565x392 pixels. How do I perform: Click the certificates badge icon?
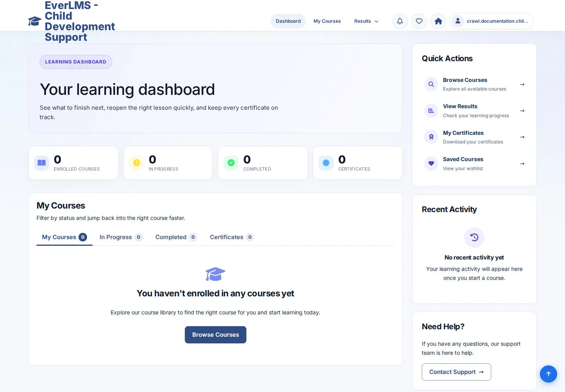326,163
